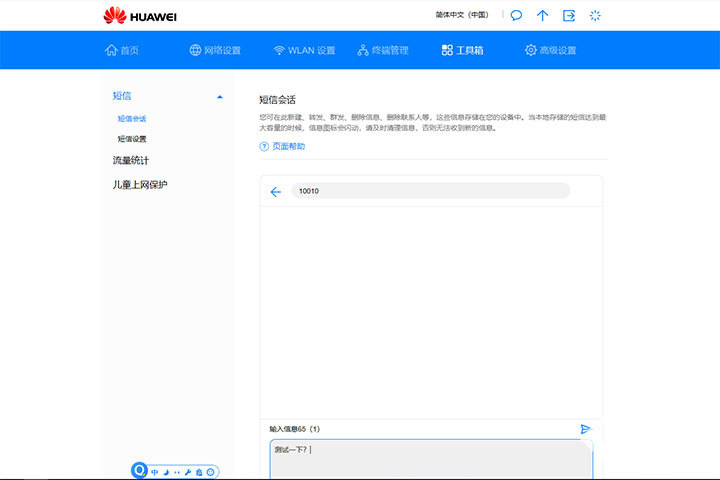Viewport: 720px width, 480px height.
Task: Click the smiley face icon in IME toolbar
Action: click(211, 471)
